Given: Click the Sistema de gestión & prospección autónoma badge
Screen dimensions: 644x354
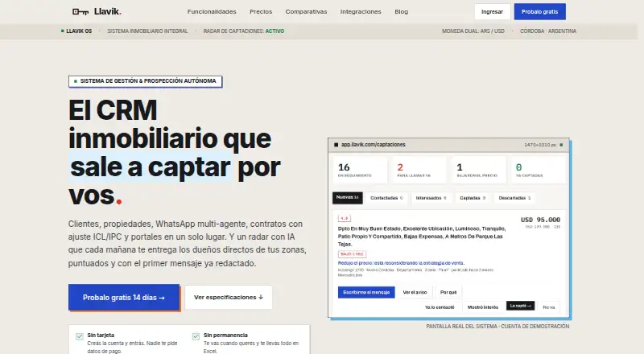Looking at the screenshot, I should click(x=146, y=81).
